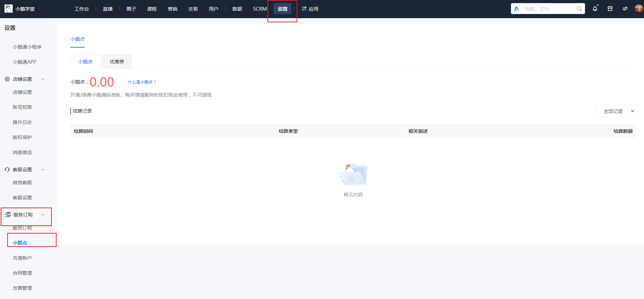Open the 什么是小鹅点 help link

pyautogui.click(x=142, y=82)
